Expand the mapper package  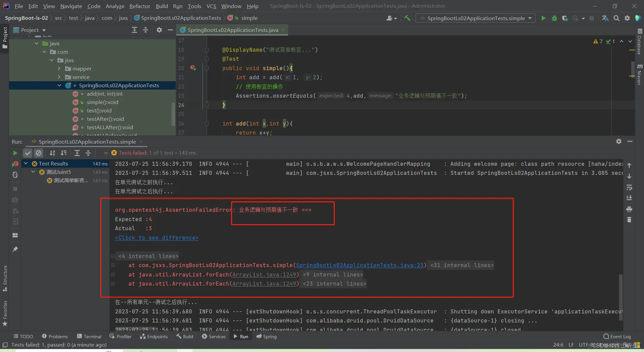[x=59, y=68]
